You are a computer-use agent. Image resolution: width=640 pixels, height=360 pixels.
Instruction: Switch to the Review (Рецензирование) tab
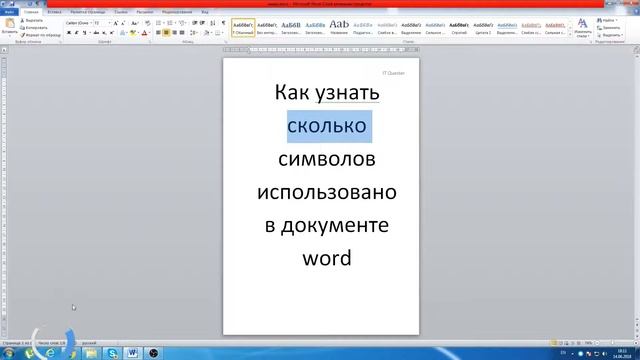pos(177,12)
